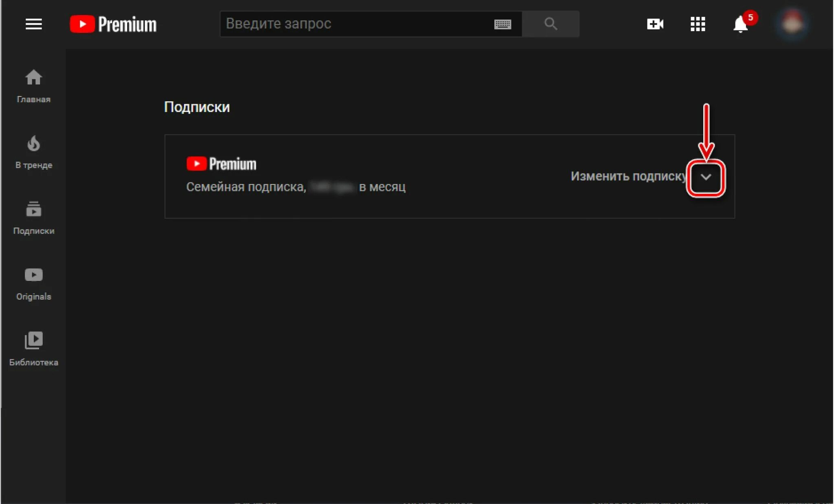The height and width of the screenshot is (504, 834).
Task: Go to Главная in the sidebar
Action: 33,86
